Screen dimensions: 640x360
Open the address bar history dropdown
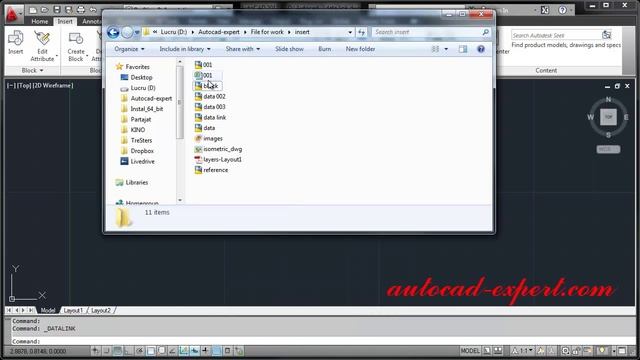[350, 32]
